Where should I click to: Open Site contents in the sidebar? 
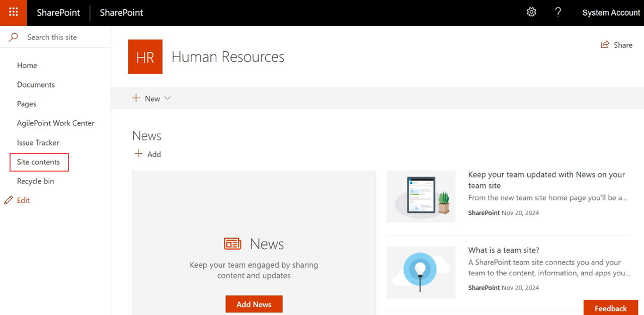[x=38, y=162]
